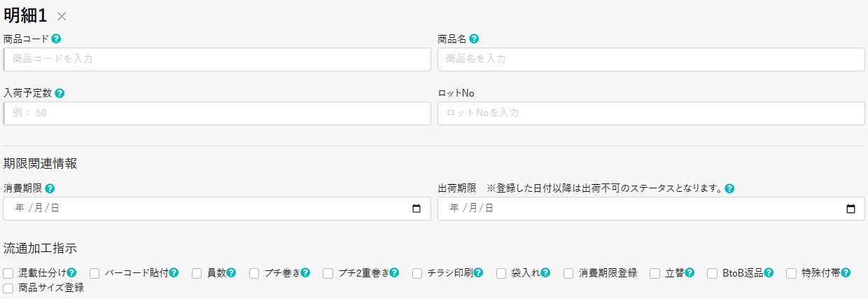
Task: Show the help tooltip for 消費期限
Action: (50, 188)
